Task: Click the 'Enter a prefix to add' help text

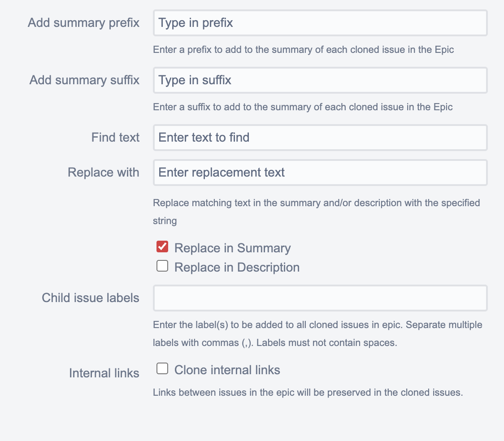Action: click(304, 49)
